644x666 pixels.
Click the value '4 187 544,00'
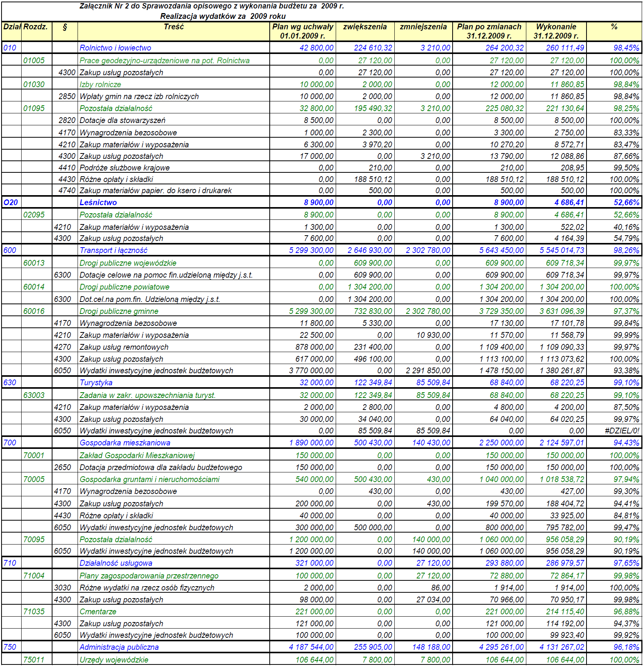click(311, 647)
